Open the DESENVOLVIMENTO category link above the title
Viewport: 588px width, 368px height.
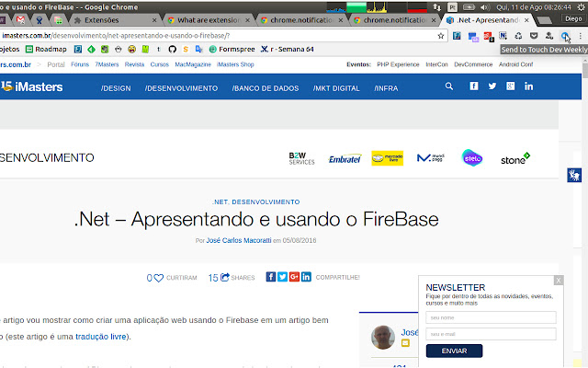click(x=266, y=202)
